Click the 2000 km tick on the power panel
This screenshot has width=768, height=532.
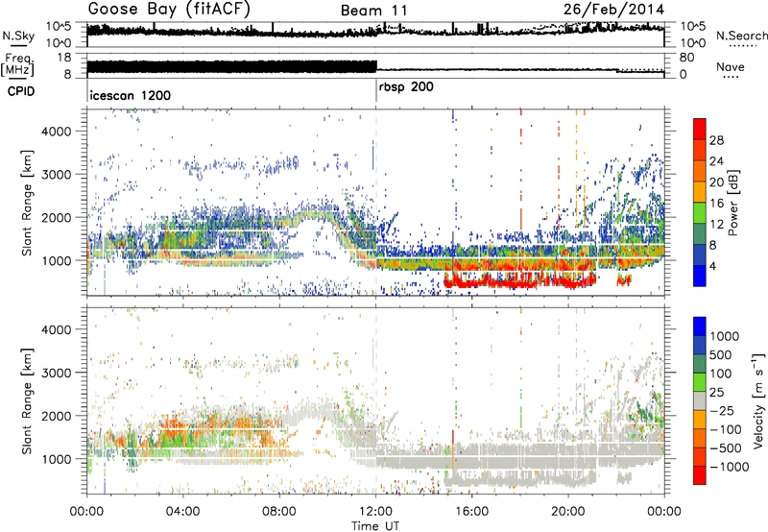pyautogui.click(x=56, y=217)
